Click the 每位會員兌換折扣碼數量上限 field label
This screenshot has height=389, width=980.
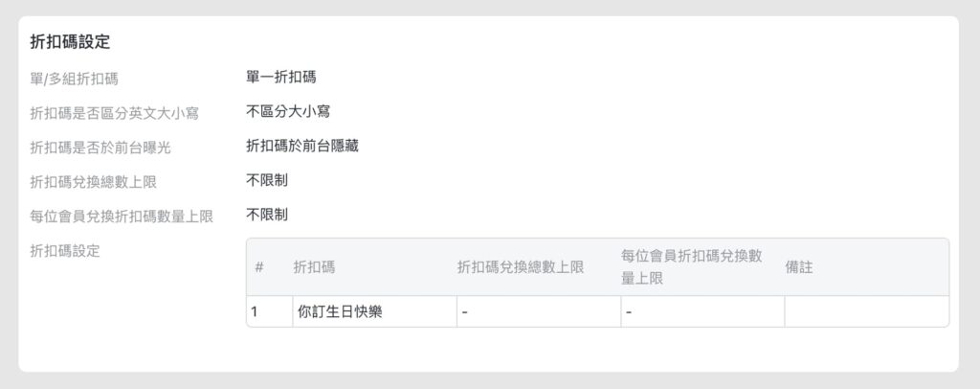[121, 216]
